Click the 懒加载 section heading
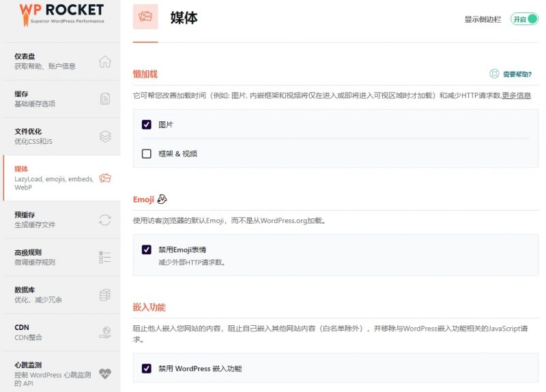Viewport: 546px width, 392px height. [145, 74]
